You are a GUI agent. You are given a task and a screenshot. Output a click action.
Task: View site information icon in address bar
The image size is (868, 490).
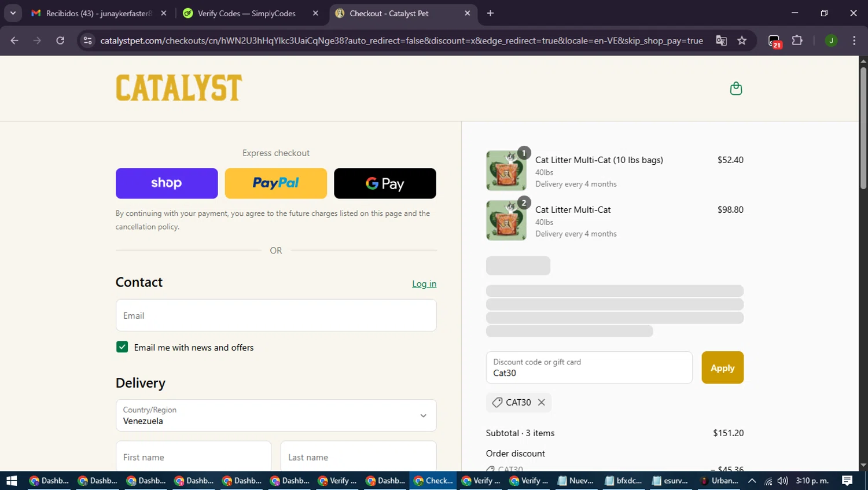(87, 40)
